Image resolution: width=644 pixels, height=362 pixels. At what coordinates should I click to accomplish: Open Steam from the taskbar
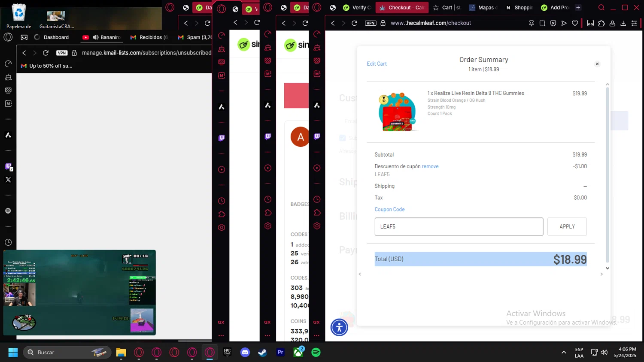(262, 352)
